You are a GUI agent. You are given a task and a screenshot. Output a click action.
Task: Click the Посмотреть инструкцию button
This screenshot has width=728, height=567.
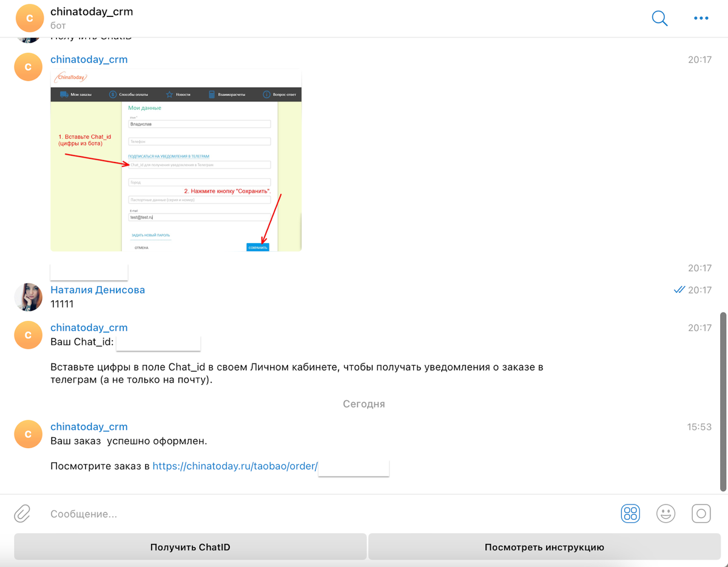pyautogui.click(x=544, y=547)
